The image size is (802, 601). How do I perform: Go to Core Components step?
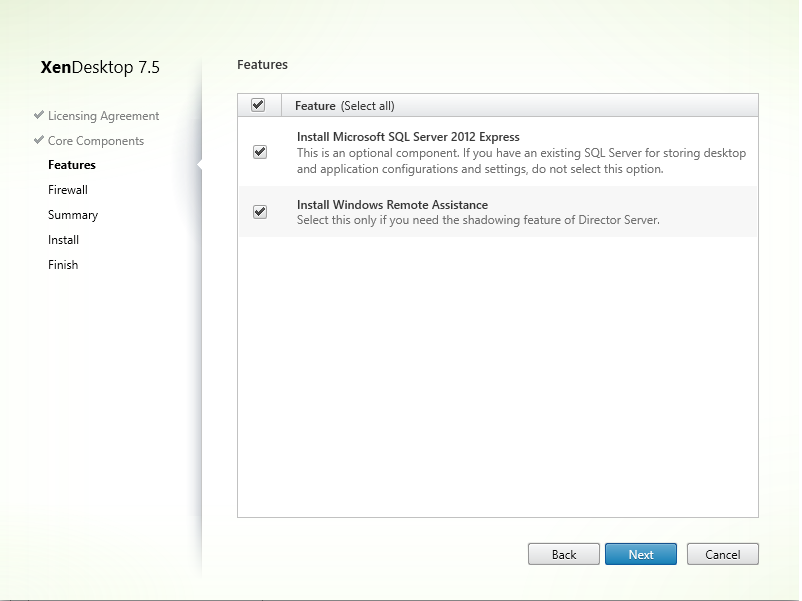tap(96, 141)
